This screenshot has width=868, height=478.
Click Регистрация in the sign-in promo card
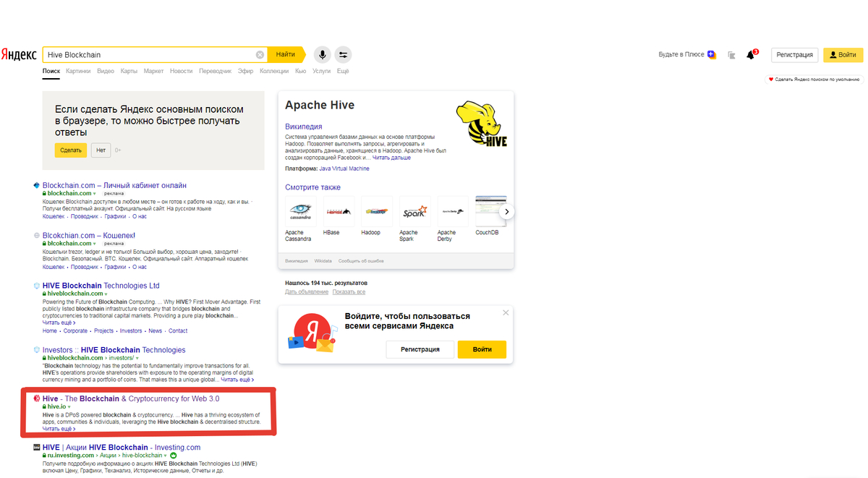pos(420,349)
